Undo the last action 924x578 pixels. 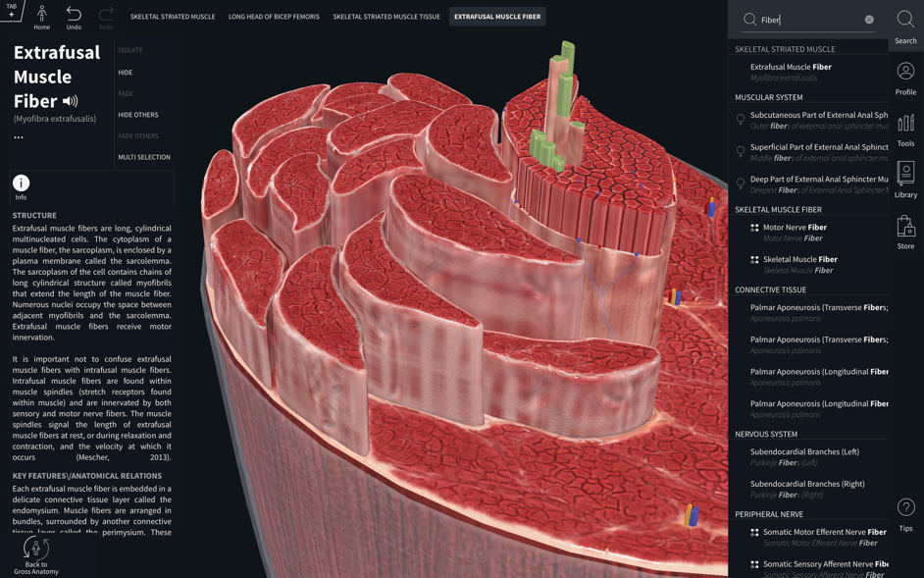pyautogui.click(x=74, y=17)
